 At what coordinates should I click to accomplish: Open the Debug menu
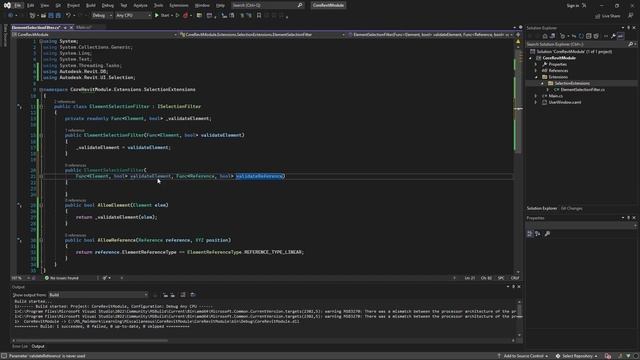tap(108, 5)
